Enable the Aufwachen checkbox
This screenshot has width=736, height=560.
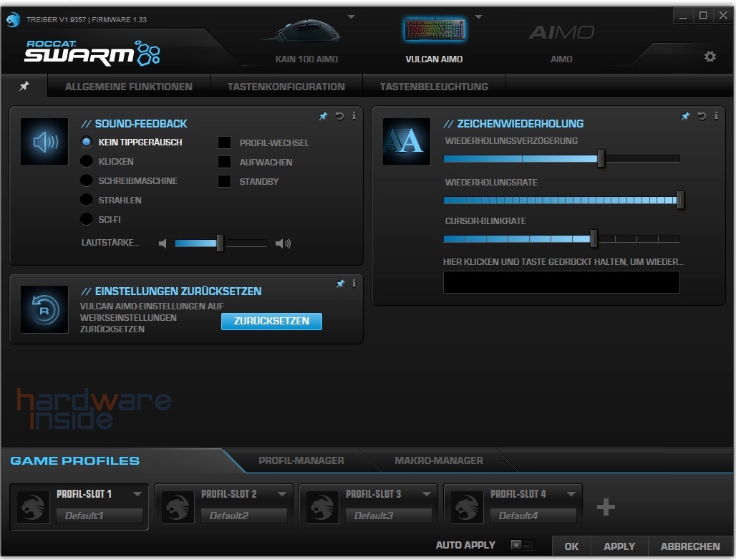(x=224, y=161)
